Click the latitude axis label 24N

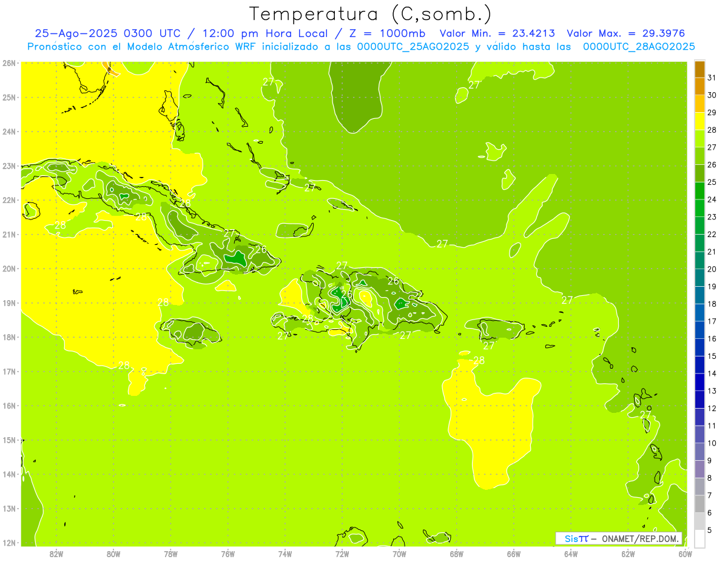click(8, 132)
